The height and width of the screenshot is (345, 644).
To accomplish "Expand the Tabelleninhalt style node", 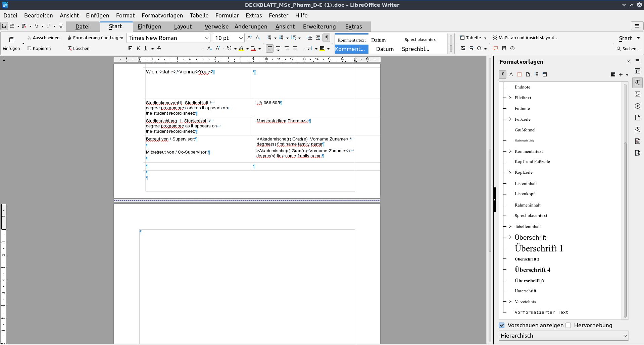I will (x=510, y=227).
